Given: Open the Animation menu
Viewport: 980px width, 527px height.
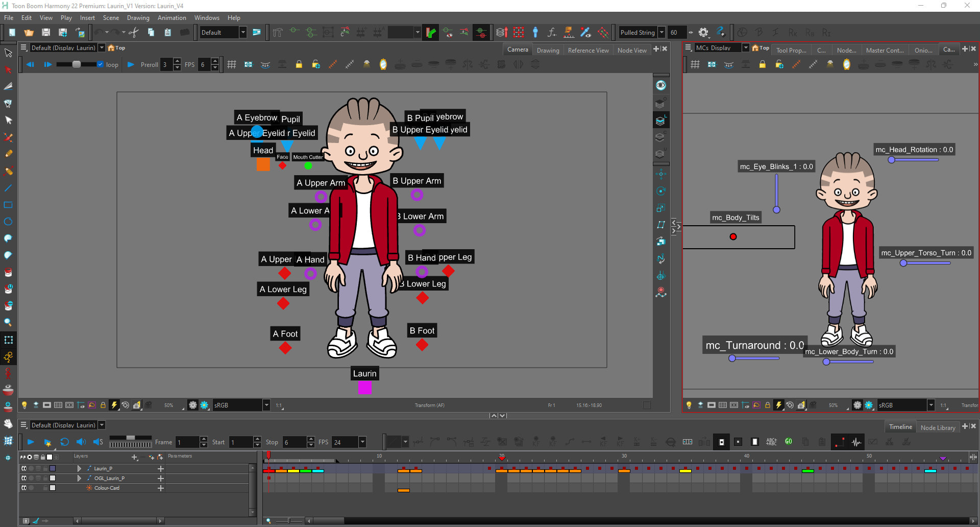Looking at the screenshot, I should click(171, 17).
